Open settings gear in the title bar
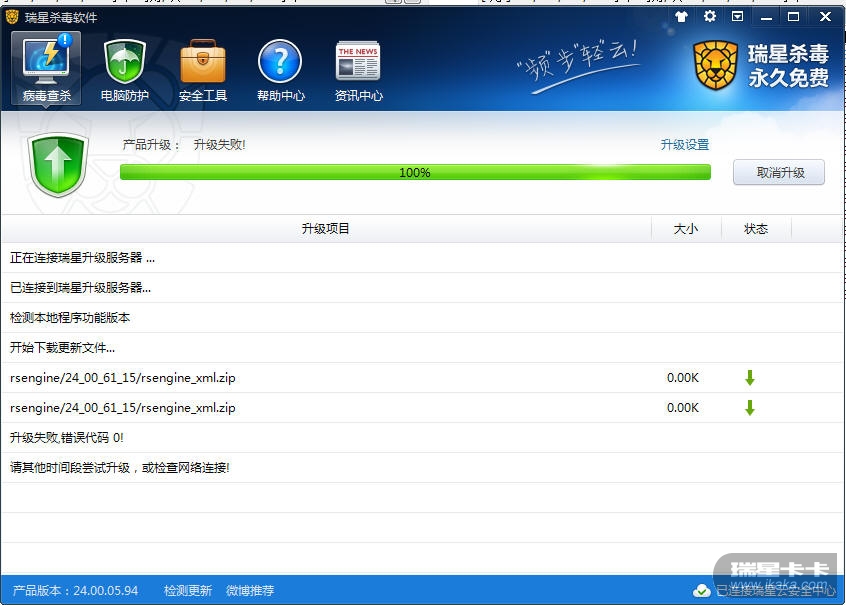The height and width of the screenshot is (605, 846). point(709,16)
